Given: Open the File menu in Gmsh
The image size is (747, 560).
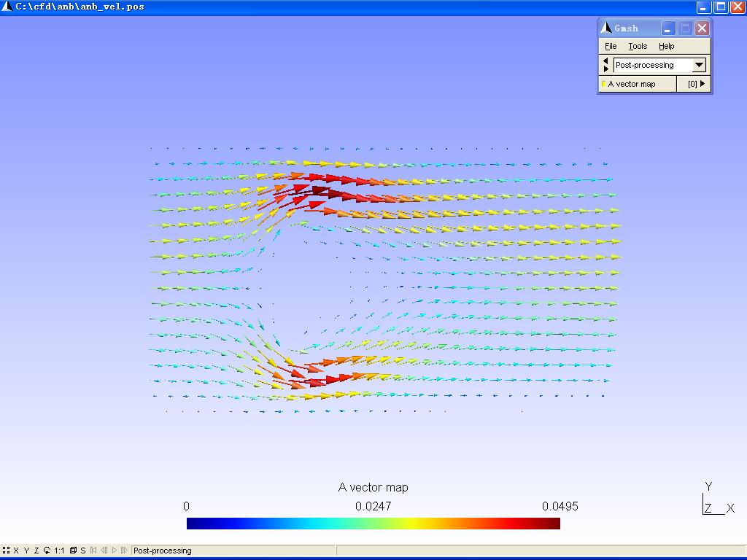Looking at the screenshot, I should (611, 46).
